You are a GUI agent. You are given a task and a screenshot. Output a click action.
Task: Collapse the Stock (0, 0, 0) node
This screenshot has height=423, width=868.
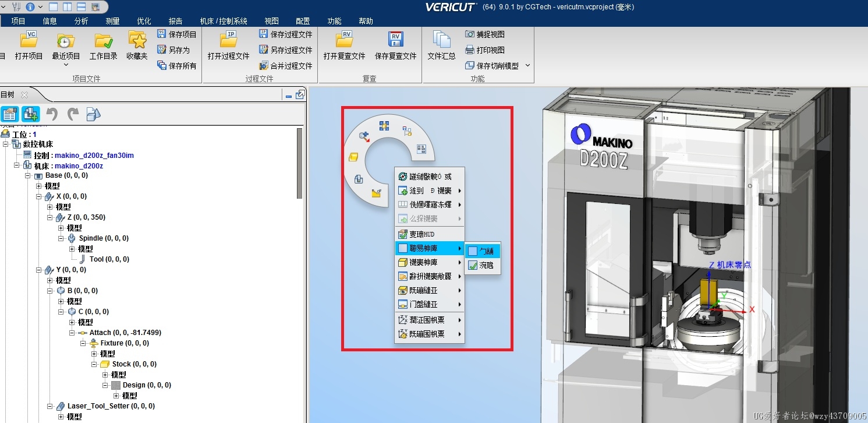coord(95,364)
